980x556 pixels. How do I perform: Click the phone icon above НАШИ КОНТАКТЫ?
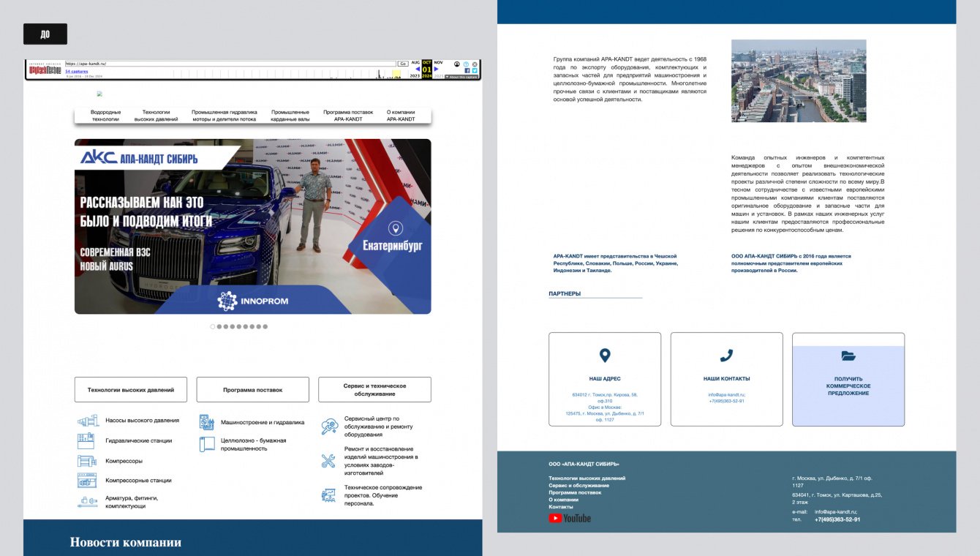click(726, 356)
